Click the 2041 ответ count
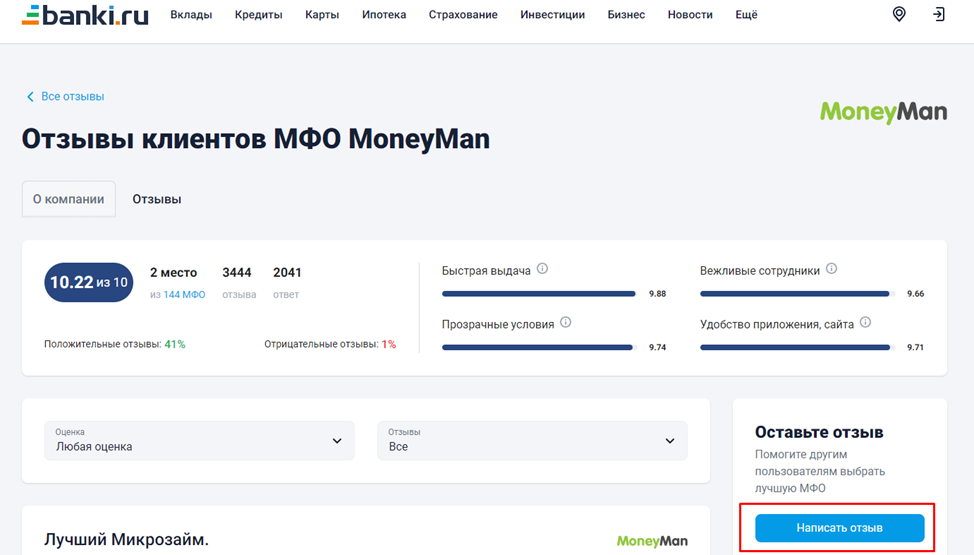The image size is (974, 555). click(287, 282)
